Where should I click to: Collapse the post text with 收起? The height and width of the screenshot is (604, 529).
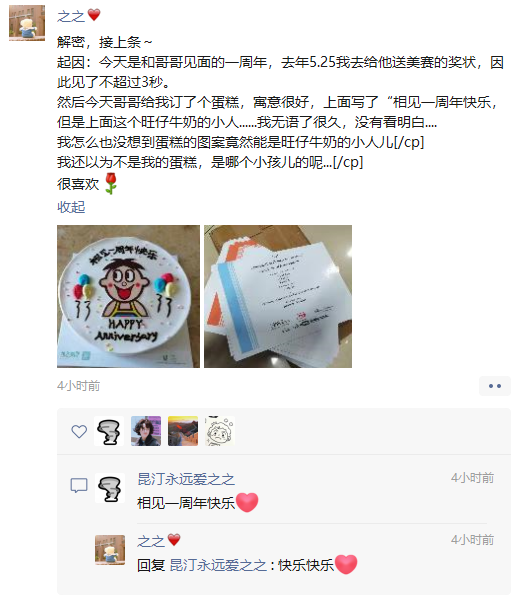click(71, 207)
